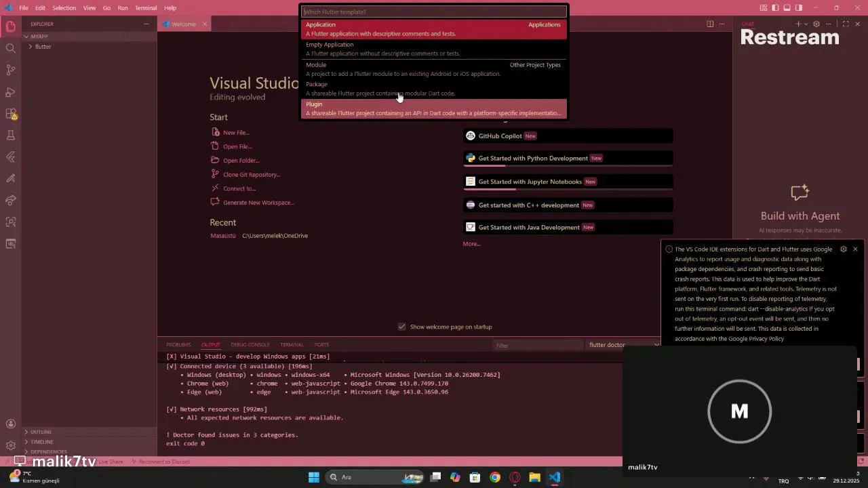Switch to the Ports panel tab
868x488 pixels.
[x=321, y=345]
